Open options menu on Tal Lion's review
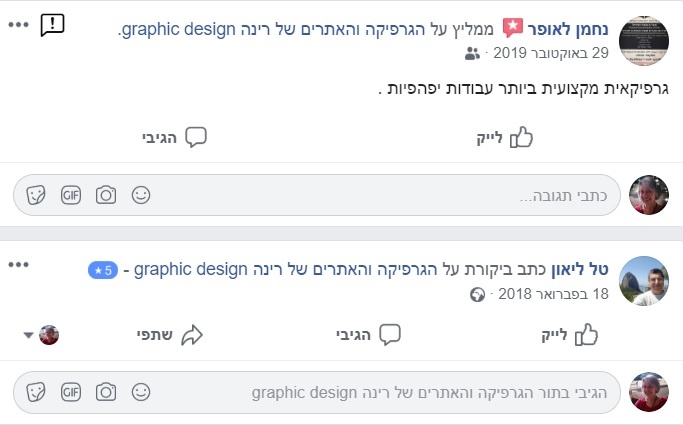Image resolution: width=683 pixels, height=425 pixels. tap(19, 264)
